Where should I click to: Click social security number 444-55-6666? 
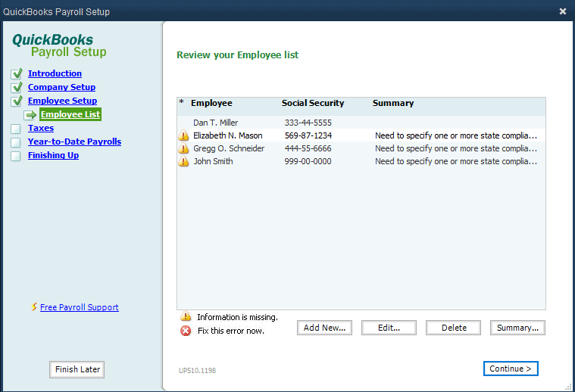click(308, 148)
